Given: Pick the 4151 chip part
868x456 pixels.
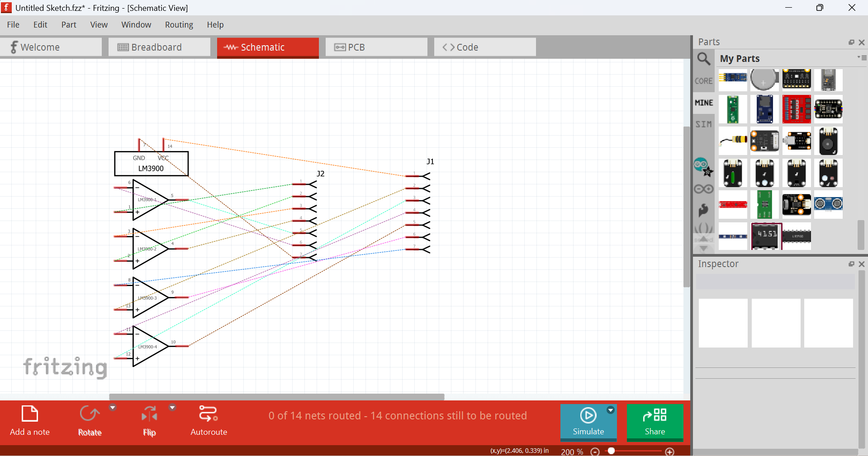Looking at the screenshot, I should tap(766, 236).
